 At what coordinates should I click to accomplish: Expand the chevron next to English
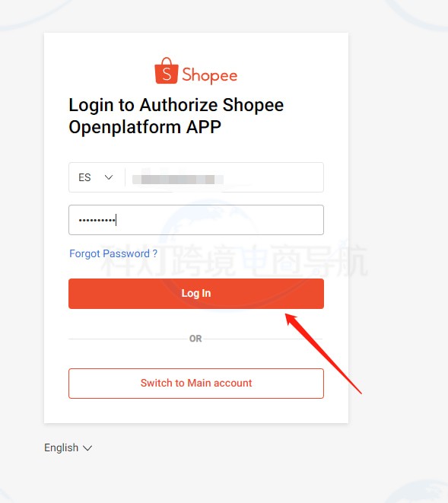click(87, 447)
